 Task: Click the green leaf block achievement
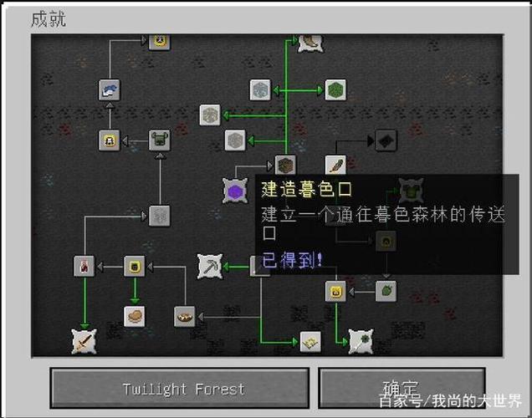[x=336, y=90]
